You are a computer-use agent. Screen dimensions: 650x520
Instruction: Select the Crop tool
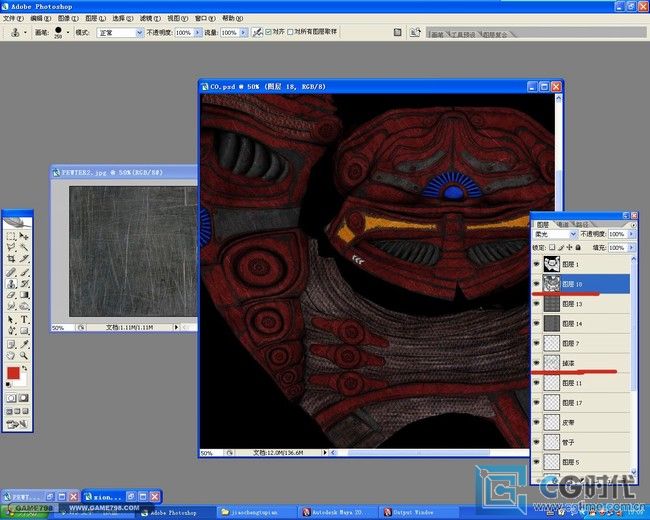click(11, 259)
